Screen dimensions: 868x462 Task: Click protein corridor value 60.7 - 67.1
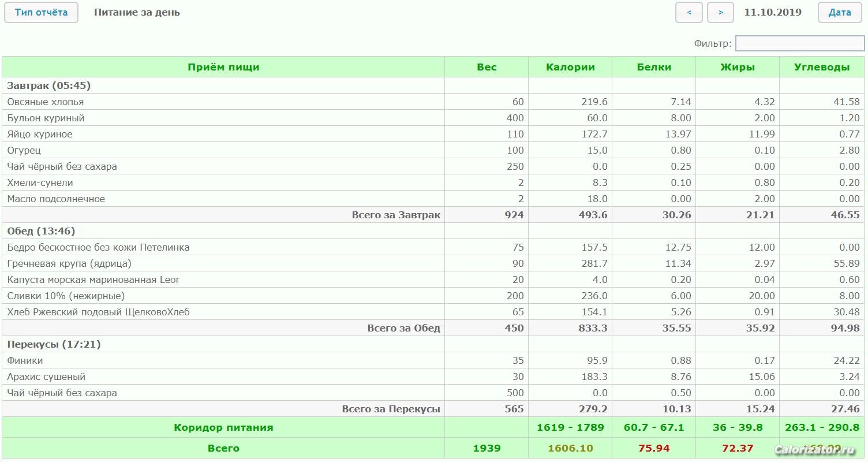654,427
